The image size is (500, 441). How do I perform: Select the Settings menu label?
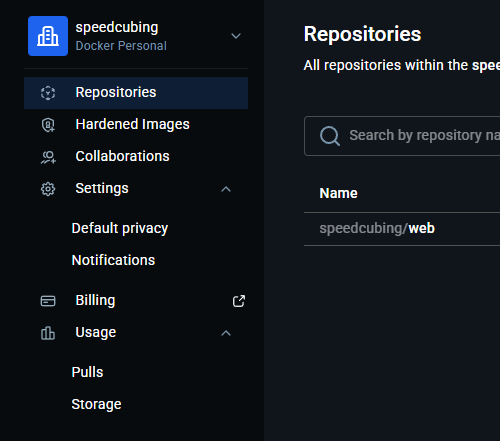coord(102,188)
